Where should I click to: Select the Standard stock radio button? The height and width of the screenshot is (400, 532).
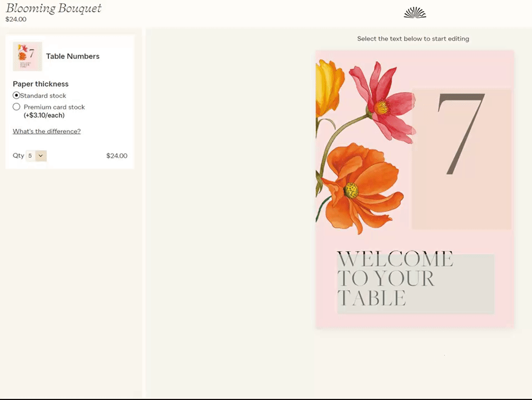(x=16, y=96)
